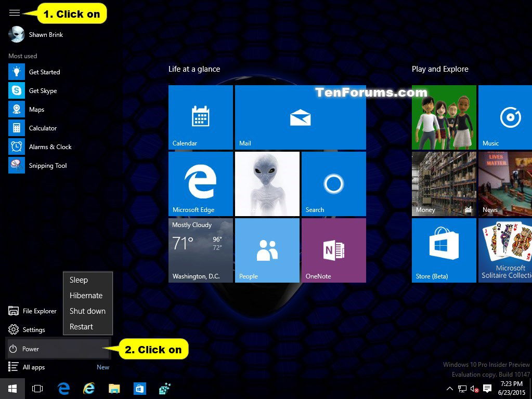Click the Windows Start button

[x=12, y=389]
